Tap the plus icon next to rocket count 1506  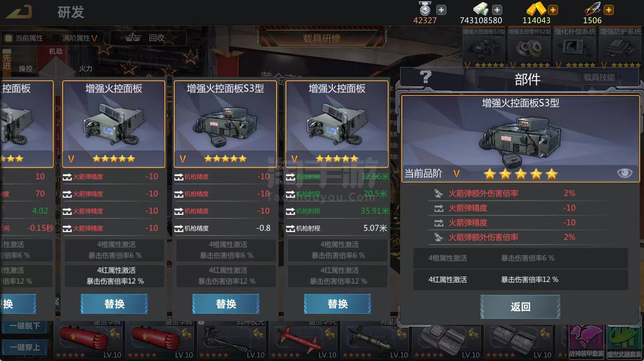(609, 9)
